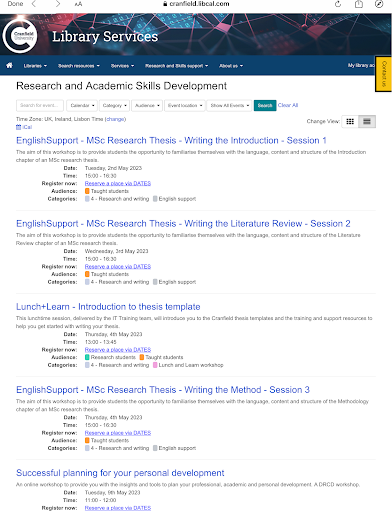Reserve a place for Successful planning event
This screenshot has height=512, width=392.
[x=118, y=508]
